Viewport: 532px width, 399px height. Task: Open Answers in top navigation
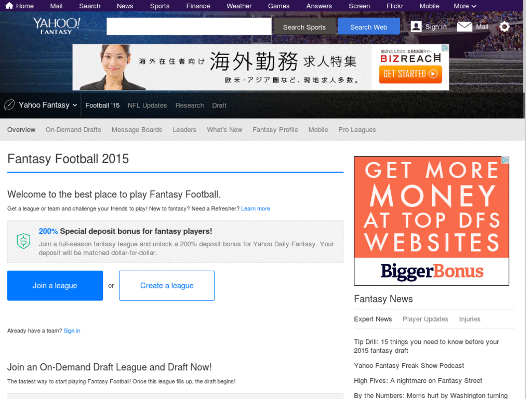(x=319, y=6)
